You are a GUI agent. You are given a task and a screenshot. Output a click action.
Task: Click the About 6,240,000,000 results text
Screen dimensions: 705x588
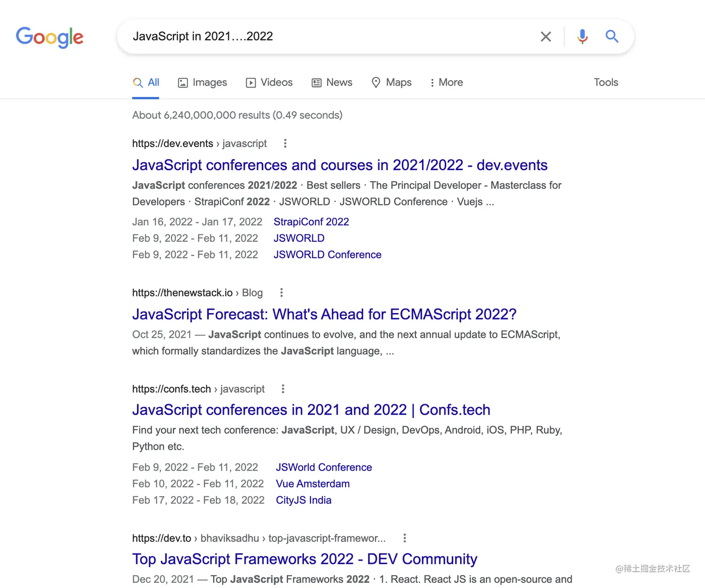coord(237,115)
